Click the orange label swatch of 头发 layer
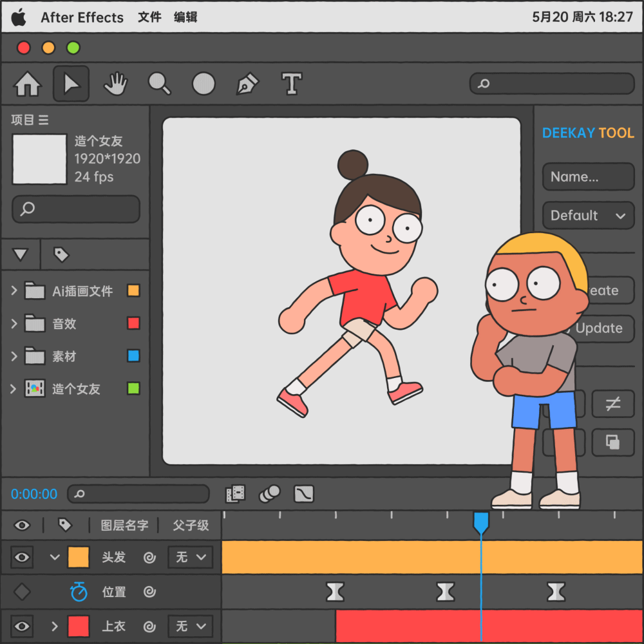644x644 pixels. tap(79, 557)
